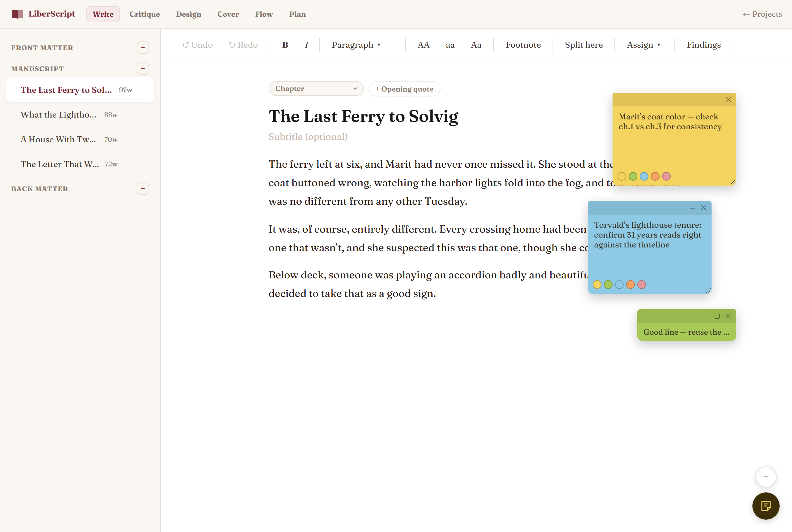Open the Cover tab

228,14
